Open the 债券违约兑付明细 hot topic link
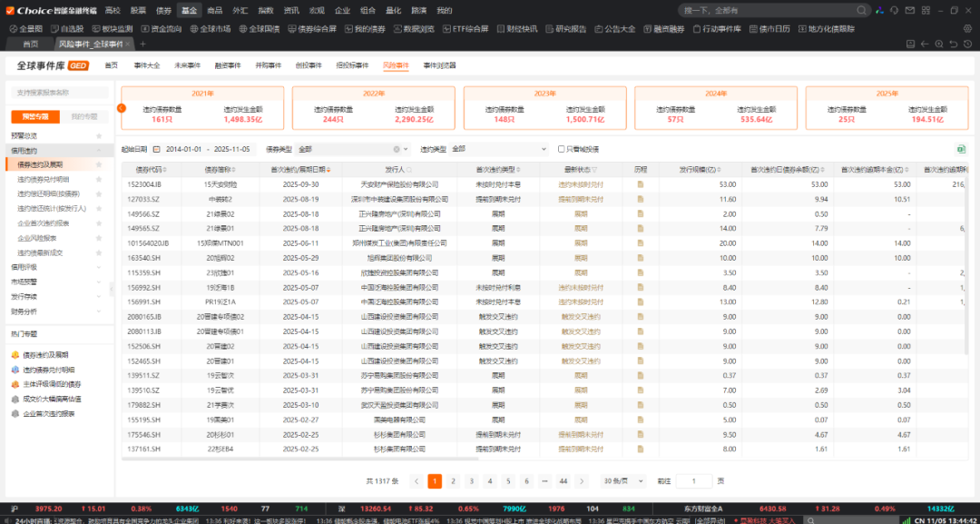980x524 pixels. point(48,370)
